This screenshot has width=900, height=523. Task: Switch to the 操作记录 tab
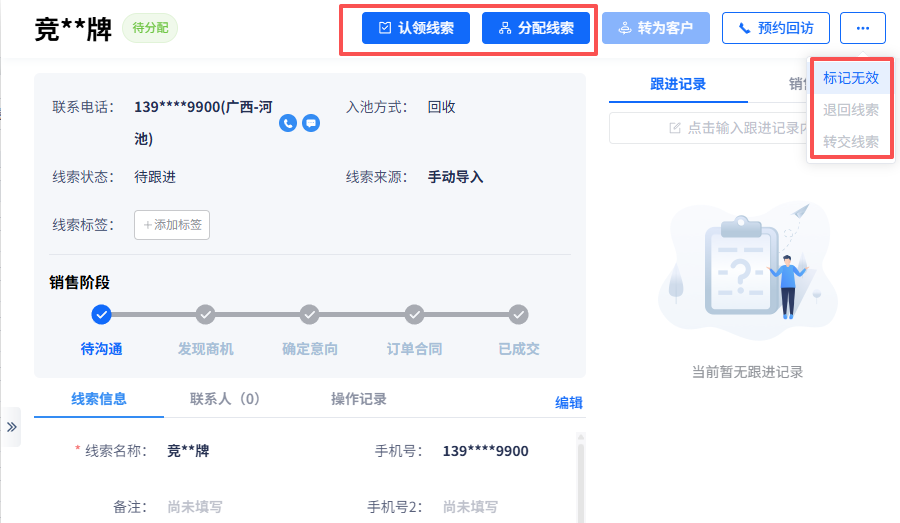[x=358, y=399]
